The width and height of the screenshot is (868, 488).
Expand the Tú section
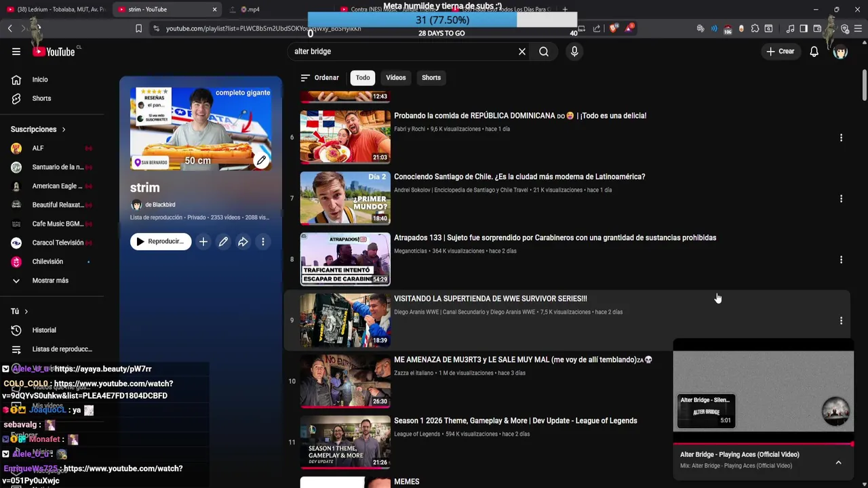pyautogui.click(x=20, y=311)
